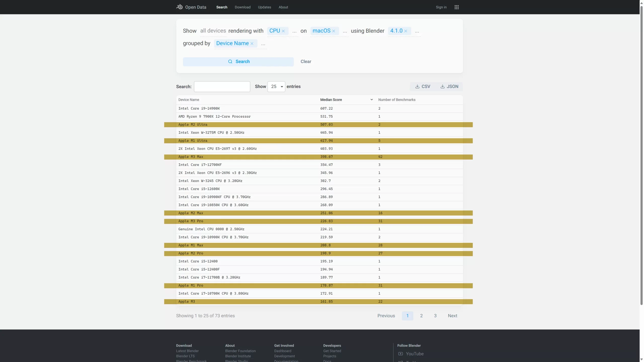Click Sign in link
The height and width of the screenshot is (362, 644).
[441, 7]
